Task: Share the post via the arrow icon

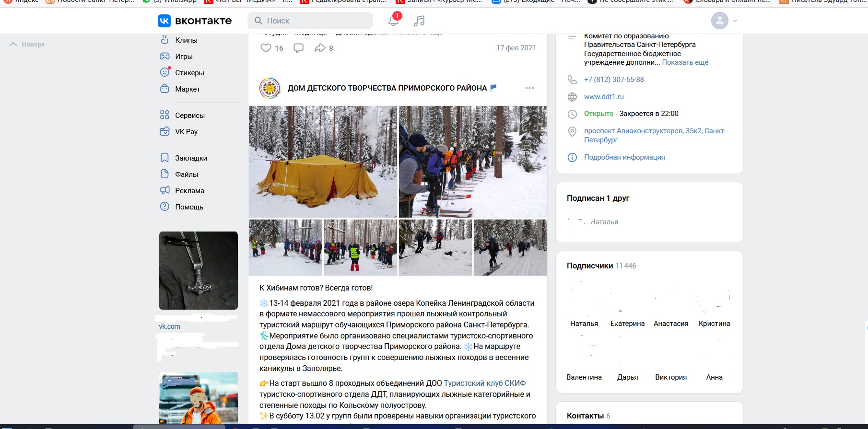Action: click(320, 48)
